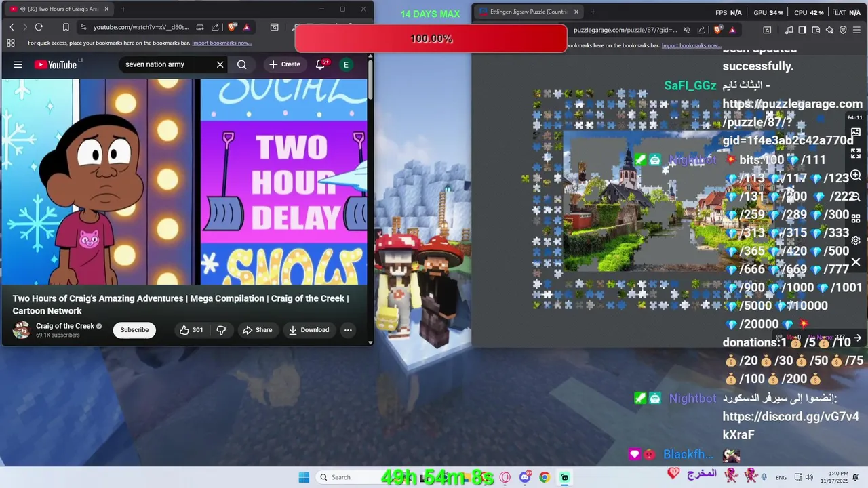
Task: Open puzzle settings gear
Action: [x=856, y=241]
